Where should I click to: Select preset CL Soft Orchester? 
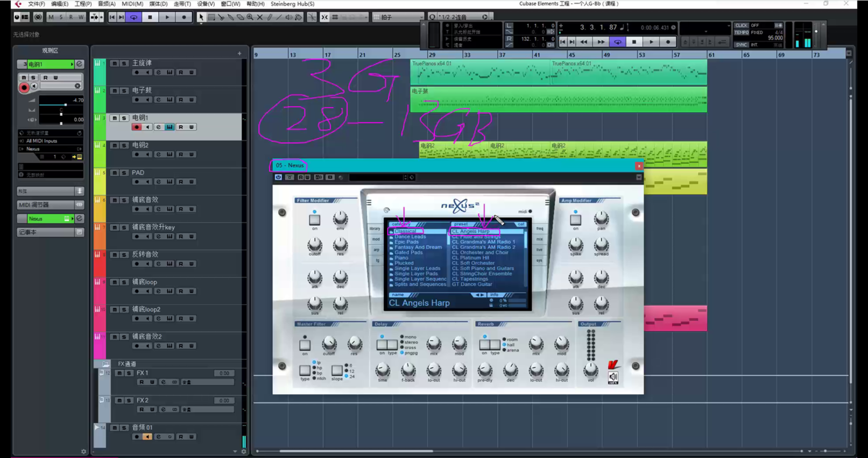473,263
